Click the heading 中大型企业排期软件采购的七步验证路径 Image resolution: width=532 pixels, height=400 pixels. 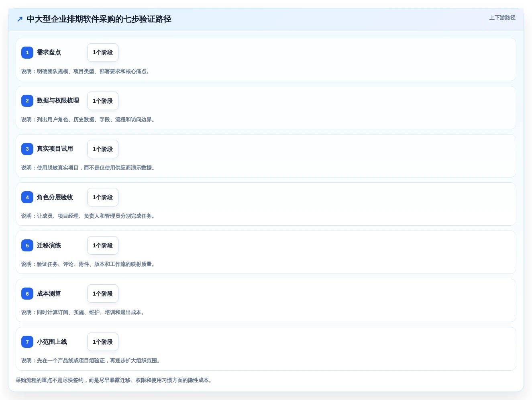pos(99,19)
